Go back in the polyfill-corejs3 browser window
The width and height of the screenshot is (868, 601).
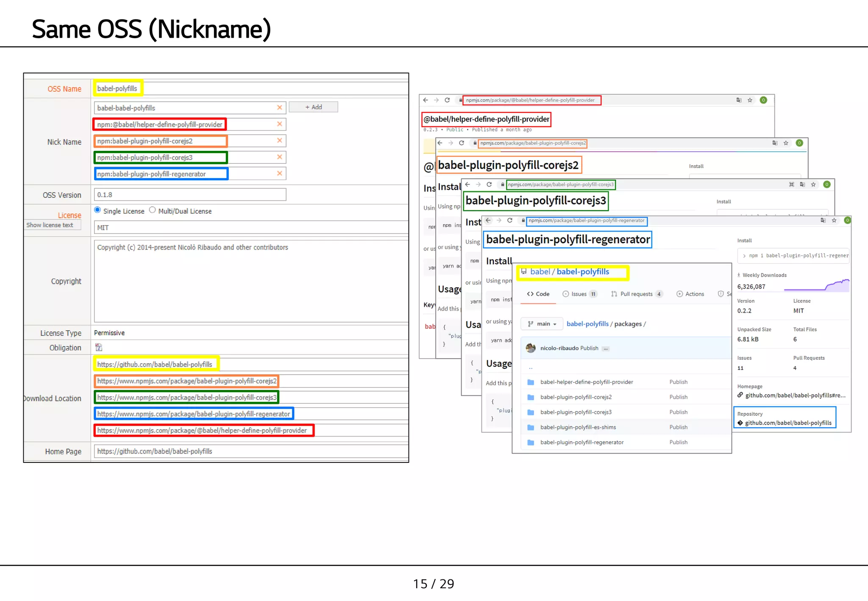click(x=467, y=184)
